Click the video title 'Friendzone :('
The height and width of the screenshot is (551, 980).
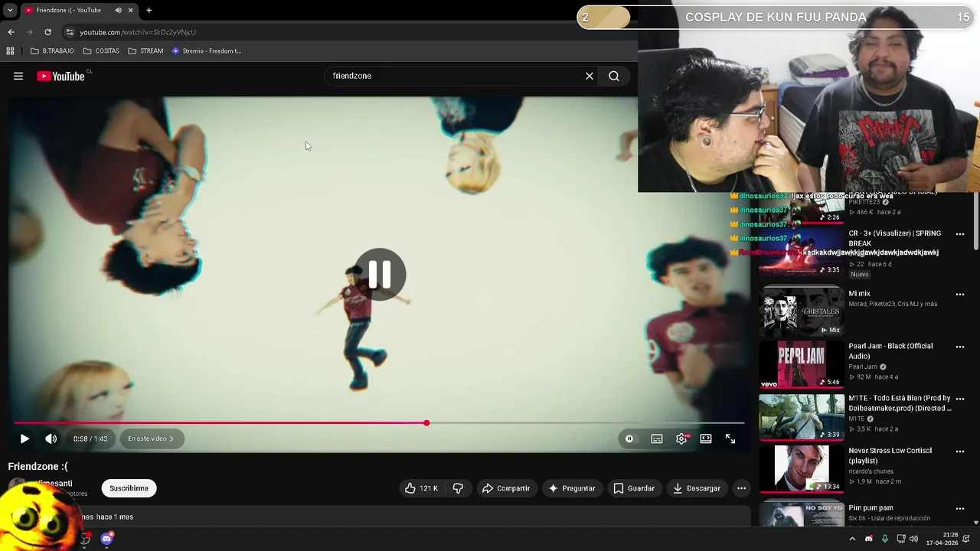tap(38, 466)
